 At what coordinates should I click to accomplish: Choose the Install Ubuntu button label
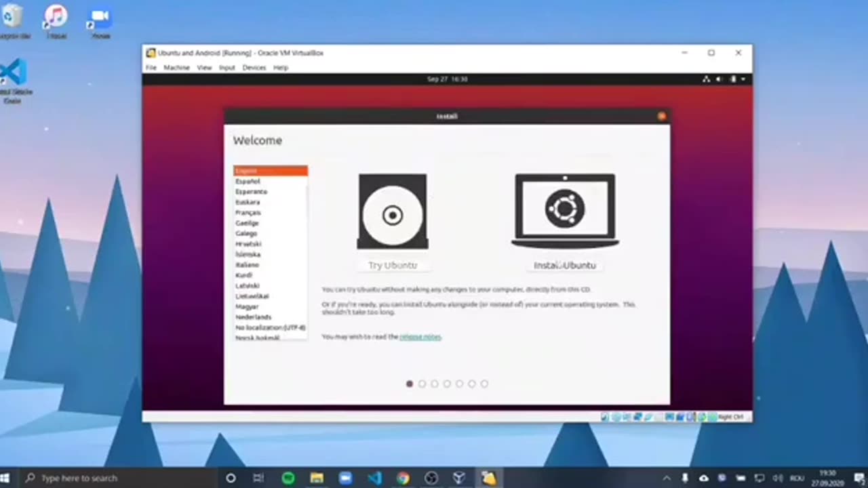[x=565, y=265]
